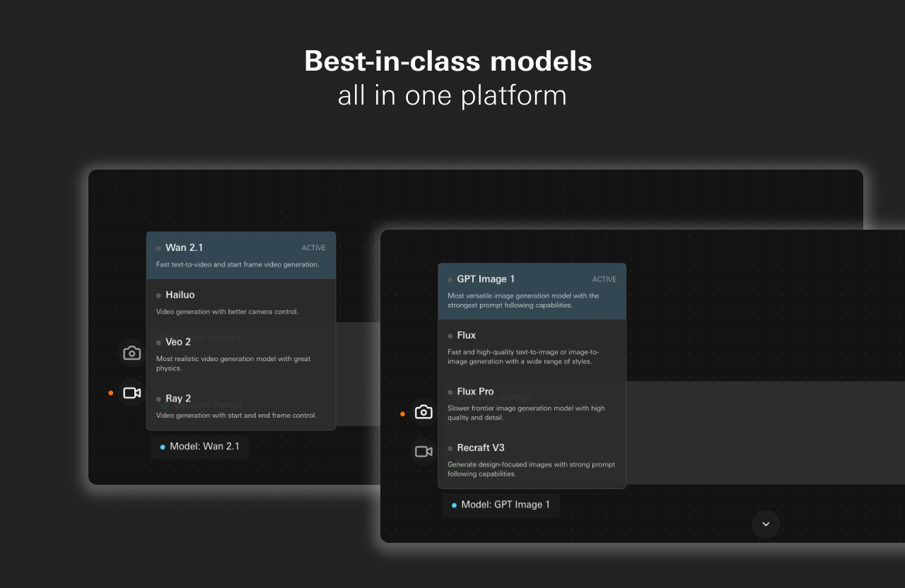Choose the Hailuo video model
This screenshot has width=905, height=588.
[241, 302]
